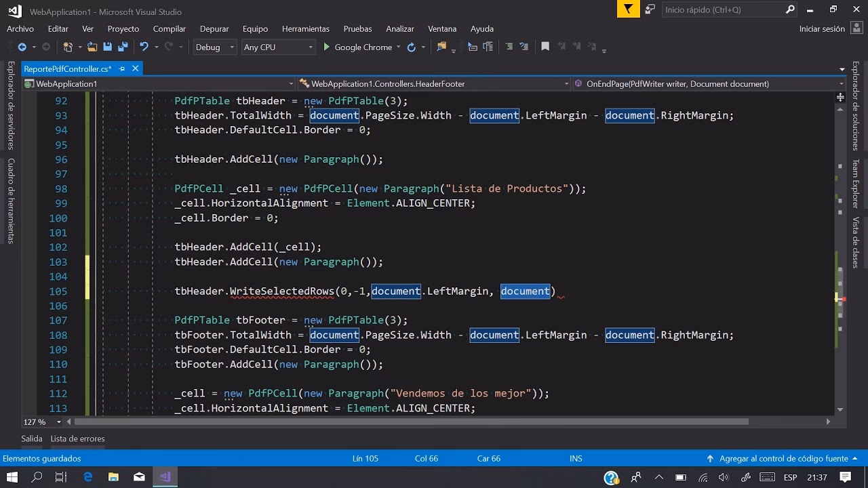This screenshot has width=868, height=488.
Task: Click the Undo arrow icon
Action: [144, 47]
